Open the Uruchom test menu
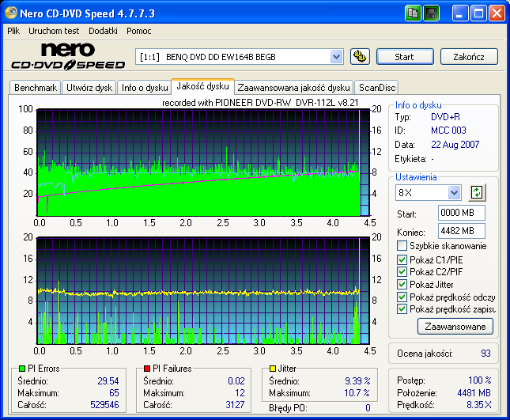The image size is (510, 420). click(54, 30)
